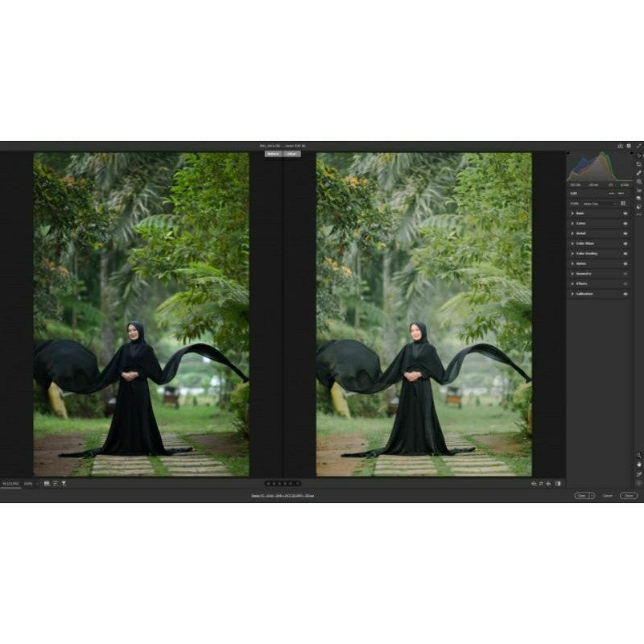Image resolution: width=644 pixels, height=644 pixels.
Task: Open the arrow beside Open button
Action: [592, 496]
